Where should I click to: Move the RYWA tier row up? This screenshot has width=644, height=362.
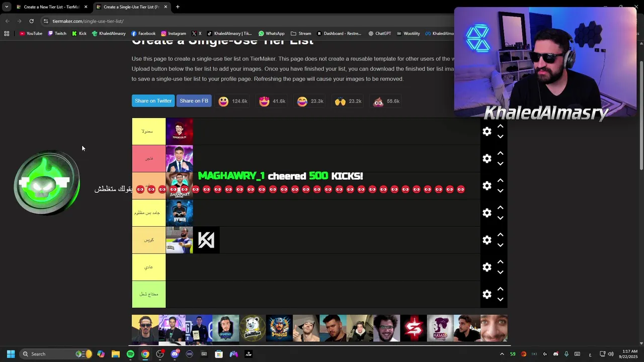(x=500, y=208)
